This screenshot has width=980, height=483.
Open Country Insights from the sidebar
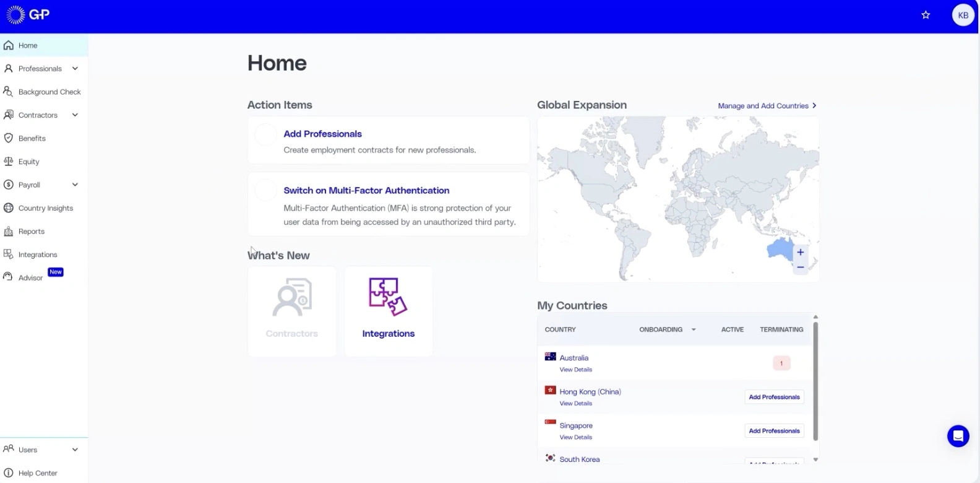[45, 208]
